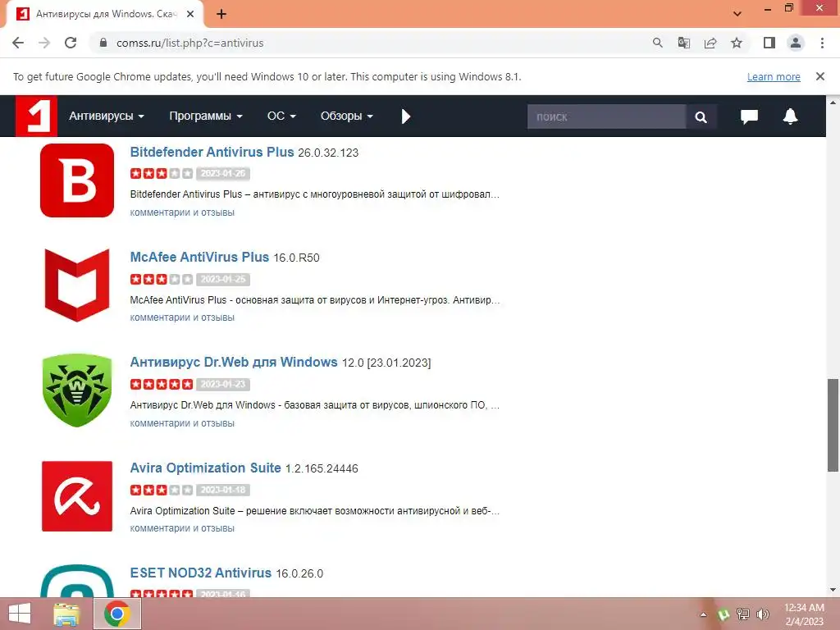Bookmark the page with star icon
This screenshot has height=630, width=840.
tap(737, 43)
